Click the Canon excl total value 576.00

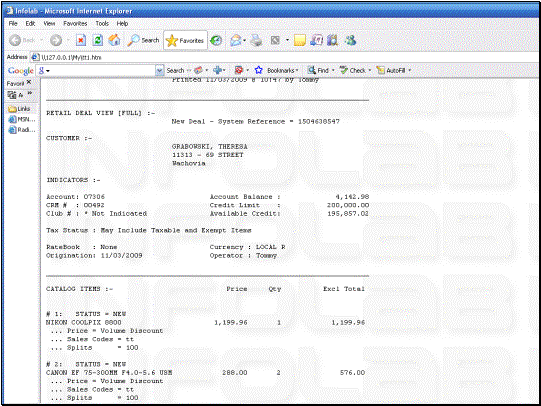pyautogui.click(x=352, y=373)
